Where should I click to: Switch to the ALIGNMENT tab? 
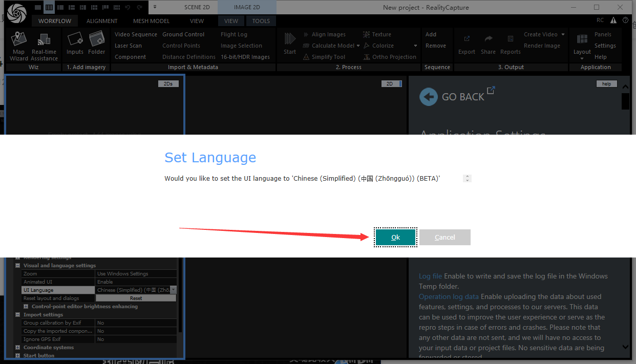102,21
